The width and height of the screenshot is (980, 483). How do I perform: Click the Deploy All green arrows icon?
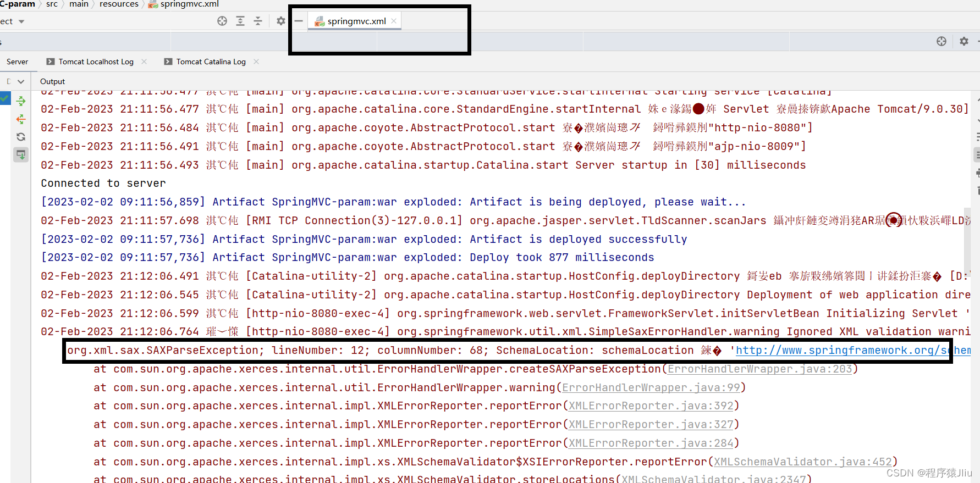[x=21, y=101]
